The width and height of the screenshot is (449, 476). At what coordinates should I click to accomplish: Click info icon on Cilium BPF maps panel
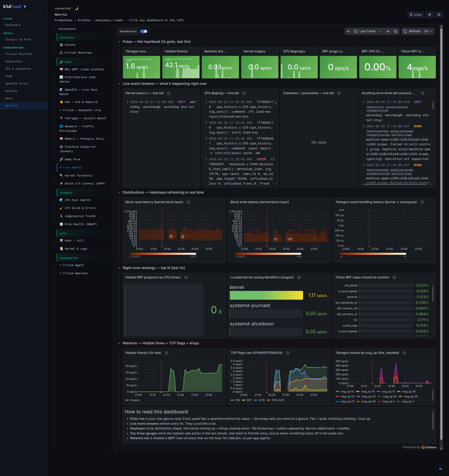[394, 277]
